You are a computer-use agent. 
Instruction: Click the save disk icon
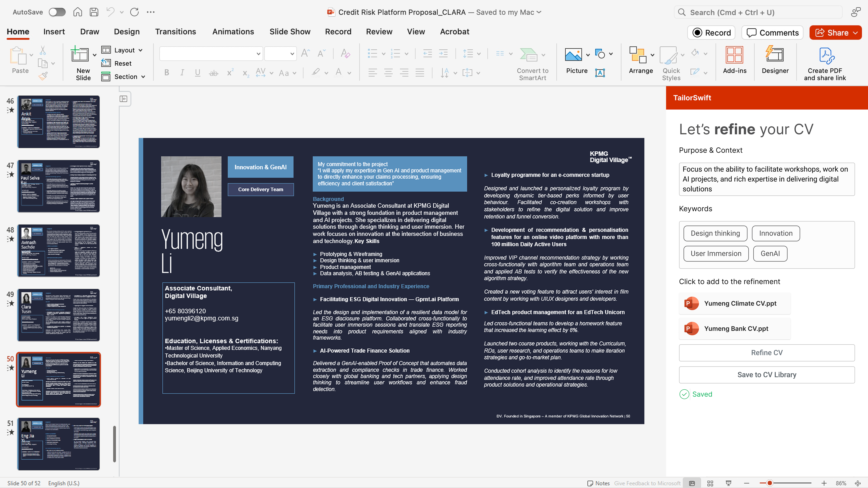point(94,12)
